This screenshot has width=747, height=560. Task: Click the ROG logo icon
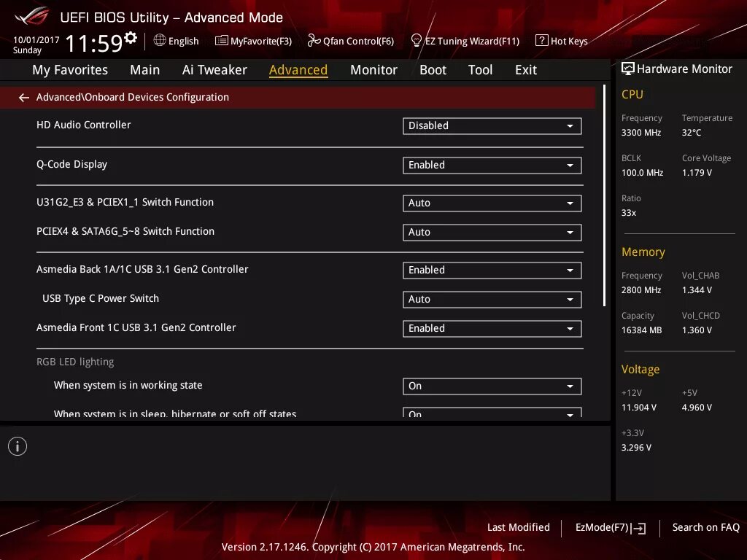(x=32, y=16)
